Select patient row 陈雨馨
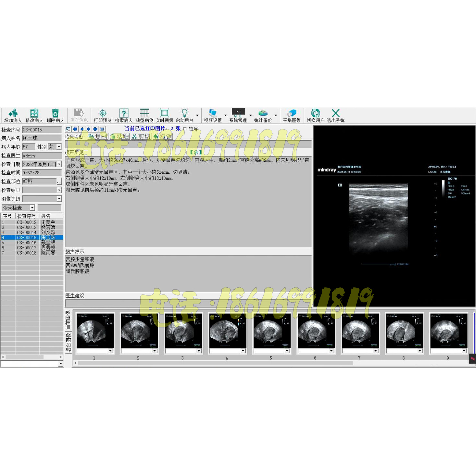The height and width of the screenshot is (476, 476). tap(32, 253)
